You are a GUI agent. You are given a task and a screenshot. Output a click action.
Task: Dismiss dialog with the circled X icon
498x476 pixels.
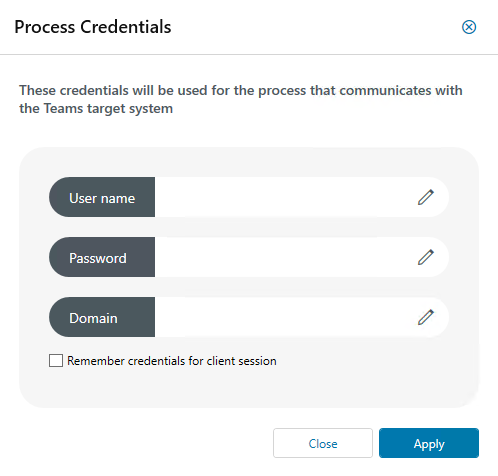click(469, 27)
